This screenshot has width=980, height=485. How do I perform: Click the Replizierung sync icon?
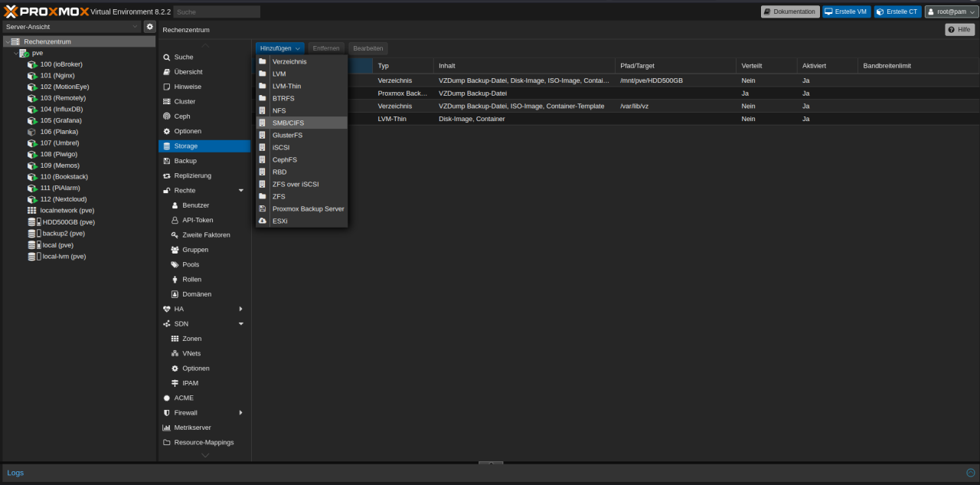(167, 175)
